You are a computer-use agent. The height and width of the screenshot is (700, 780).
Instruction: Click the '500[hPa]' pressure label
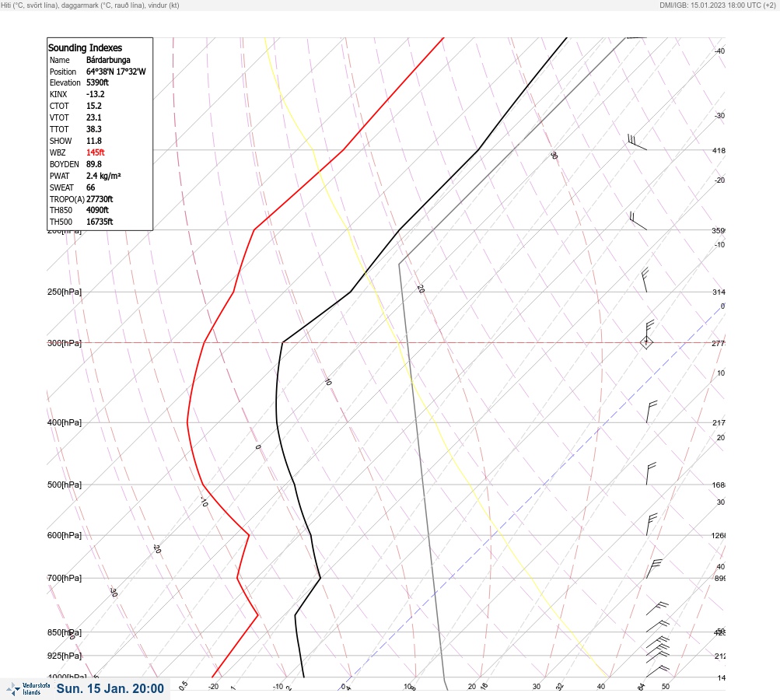pos(65,485)
